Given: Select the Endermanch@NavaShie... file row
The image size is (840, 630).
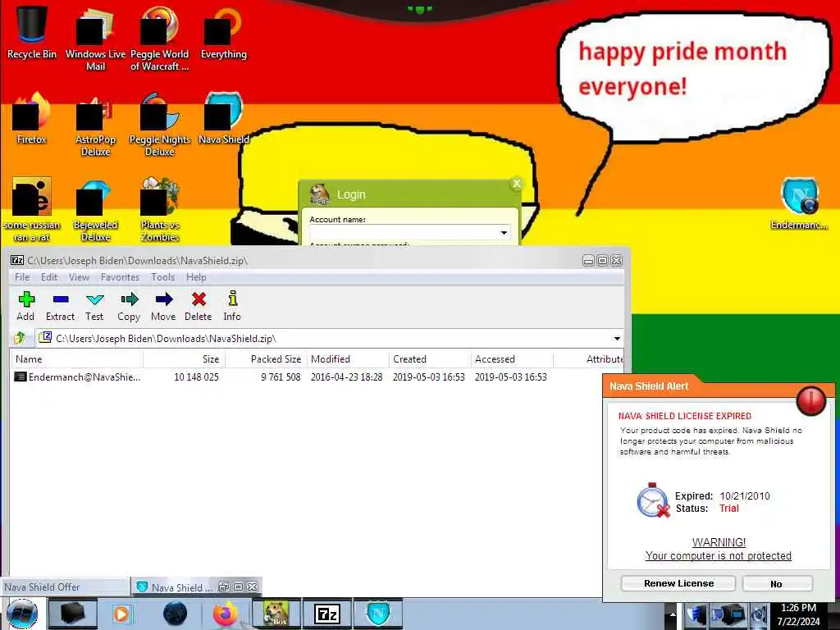Looking at the screenshot, I should click(x=316, y=377).
